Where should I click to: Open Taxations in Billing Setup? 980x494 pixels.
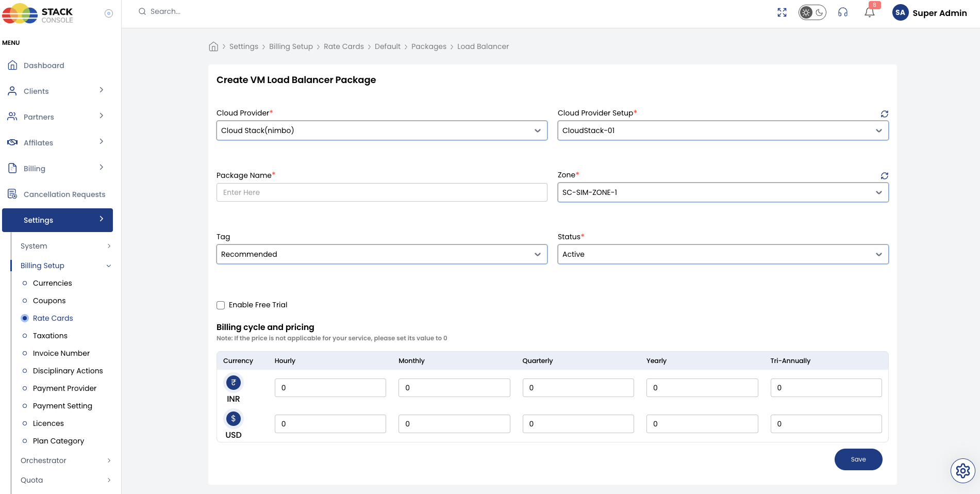(x=50, y=336)
